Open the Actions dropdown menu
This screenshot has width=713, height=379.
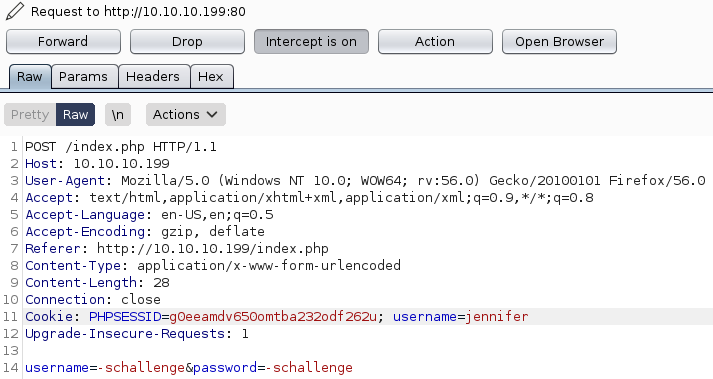pyautogui.click(x=186, y=115)
